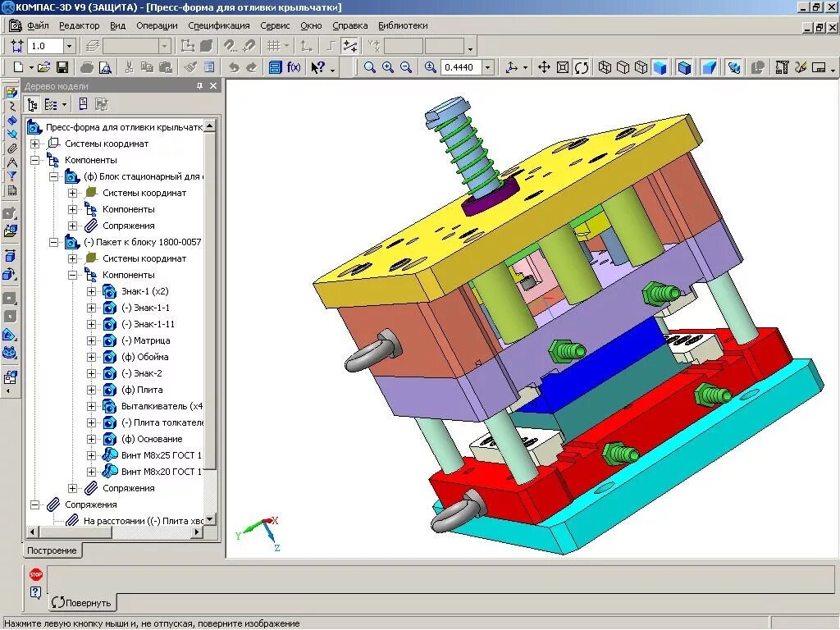Activate the pan move tool
Viewport: 840px width, 630px height.
point(544,67)
